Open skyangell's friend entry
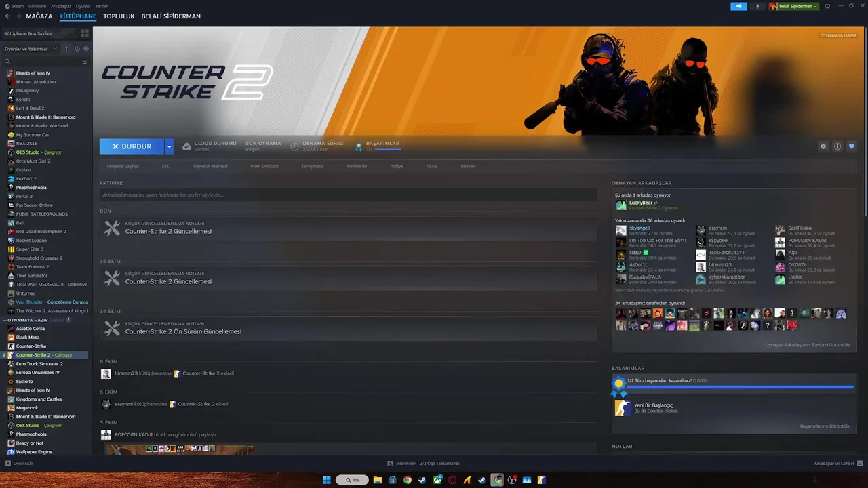The height and width of the screenshot is (488, 868). coord(644,230)
